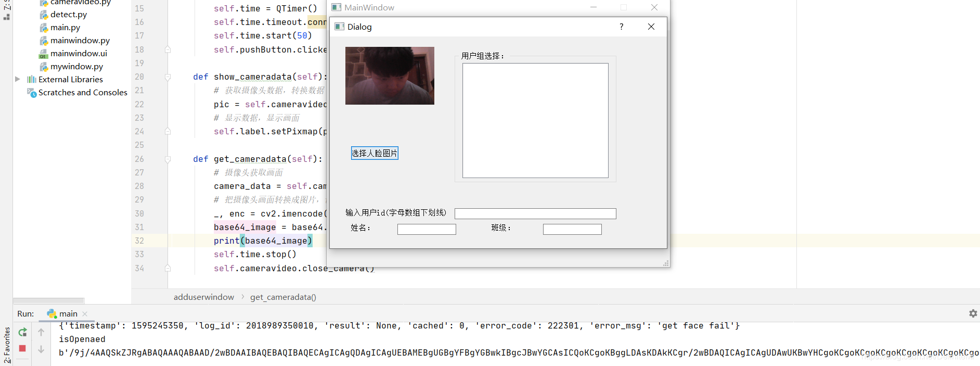This screenshot has height=366, width=980.
Task: Focus the 输入用户id input field
Action: click(535, 213)
